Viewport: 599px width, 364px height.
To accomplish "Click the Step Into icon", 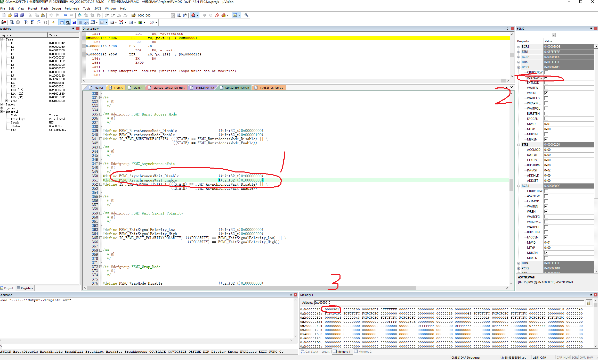I will tap(26, 22).
